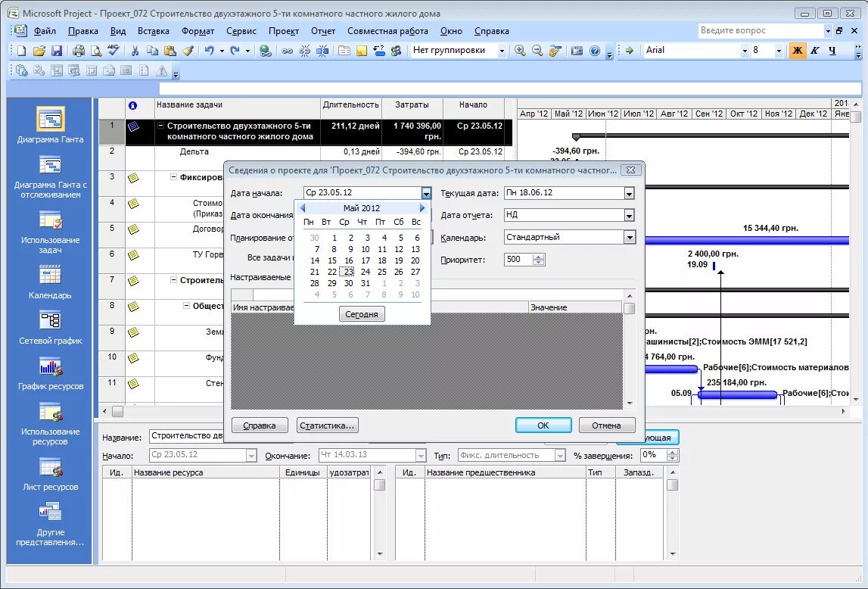Image resolution: width=868 pixels, height=589 pixels.
Task: Click the Сегодня button in calendar popup
Action: 362,314
